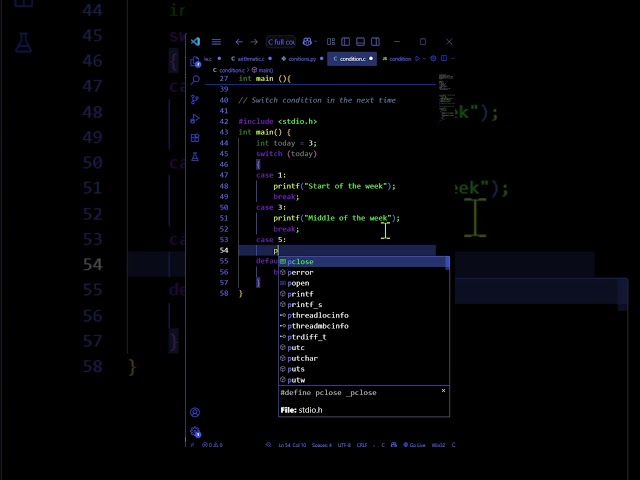The width and height of the screenshot is (640, 480).
Task: Select the putchar suggestion
Action: click(x=364, y=358)
